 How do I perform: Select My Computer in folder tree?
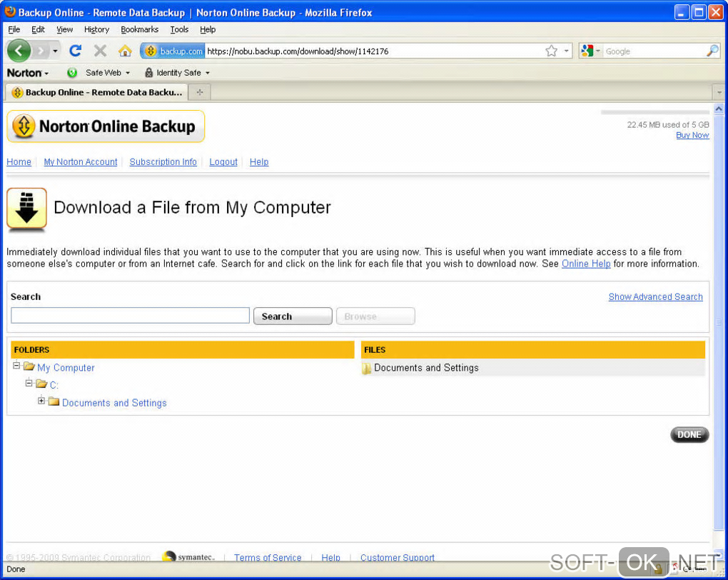click(x=66, y=368)
